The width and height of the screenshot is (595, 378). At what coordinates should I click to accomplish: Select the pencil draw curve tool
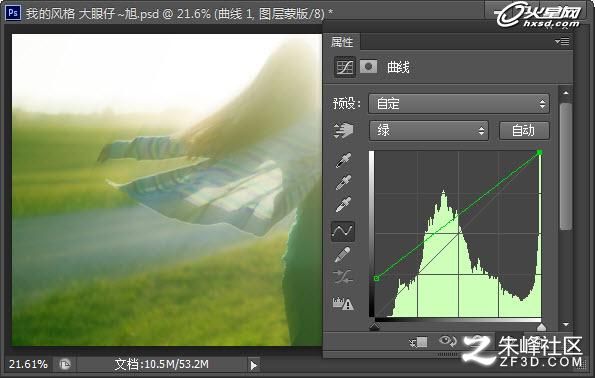click(x=343, y=254)
